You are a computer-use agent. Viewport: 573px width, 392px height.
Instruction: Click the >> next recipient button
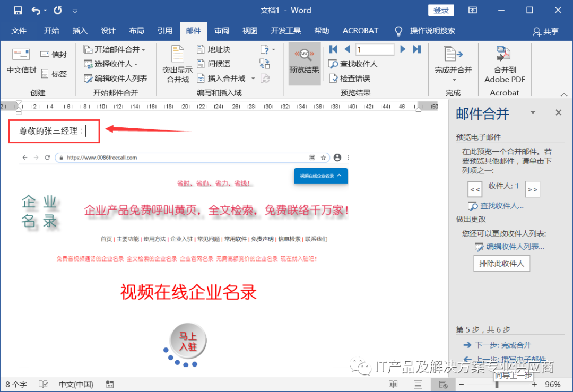point(533,189)
